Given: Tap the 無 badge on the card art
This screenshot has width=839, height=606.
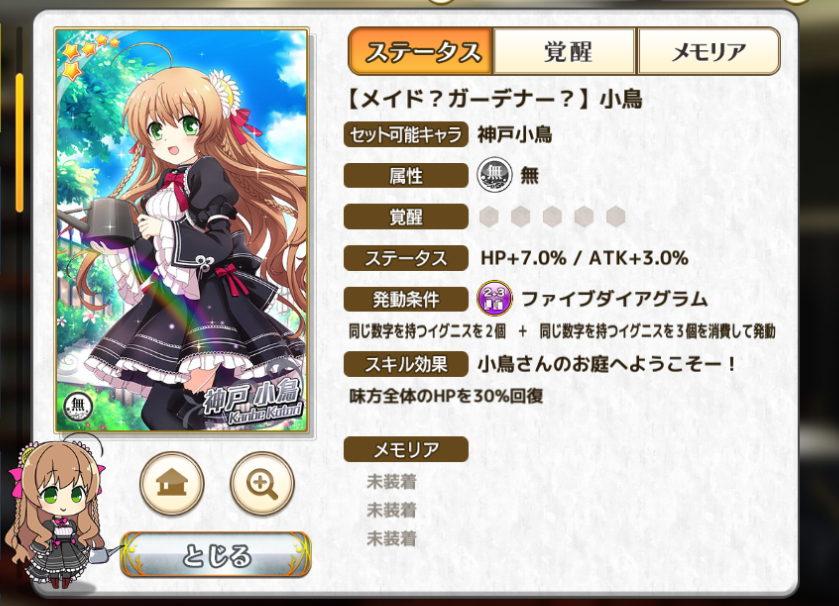Looking at the screenshot, I should pyautogui.click(x=79, y=407).
